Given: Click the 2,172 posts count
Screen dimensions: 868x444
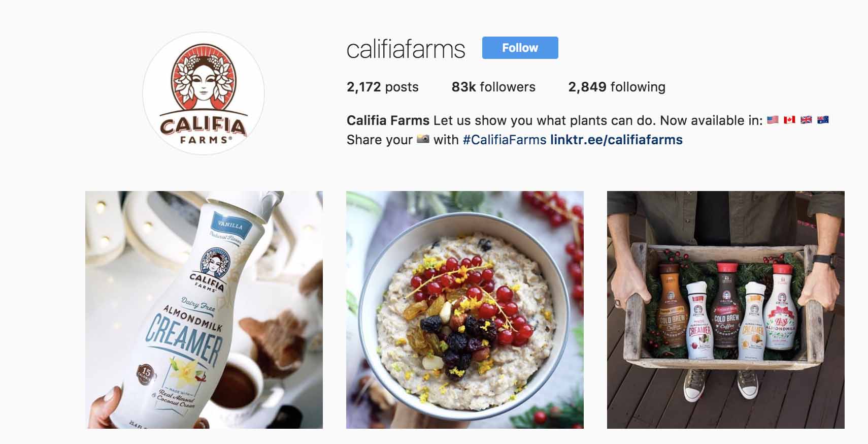Looking at the screenshot, I should (x=383, y=87).
